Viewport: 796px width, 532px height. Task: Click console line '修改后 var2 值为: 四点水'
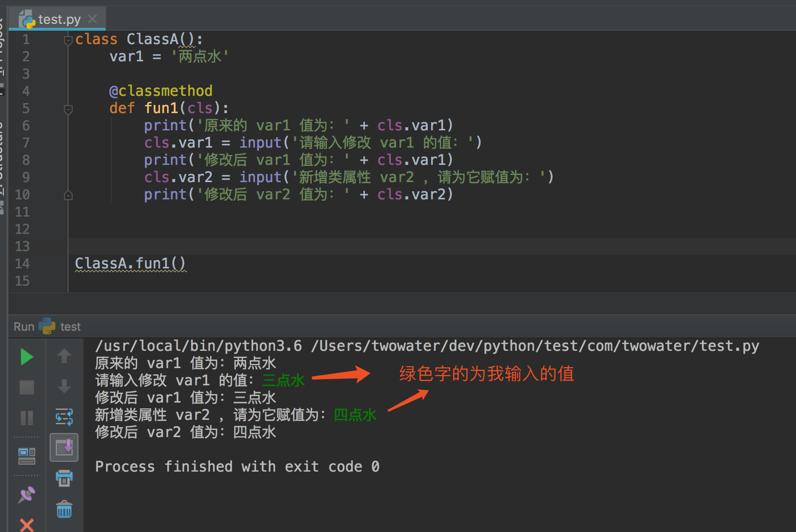coord(186,432)
